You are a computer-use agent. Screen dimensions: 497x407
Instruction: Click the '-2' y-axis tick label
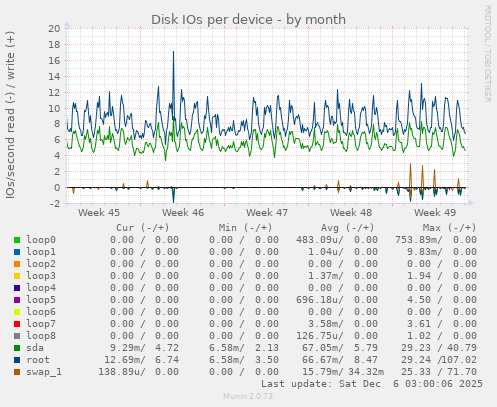click(54, 203)
